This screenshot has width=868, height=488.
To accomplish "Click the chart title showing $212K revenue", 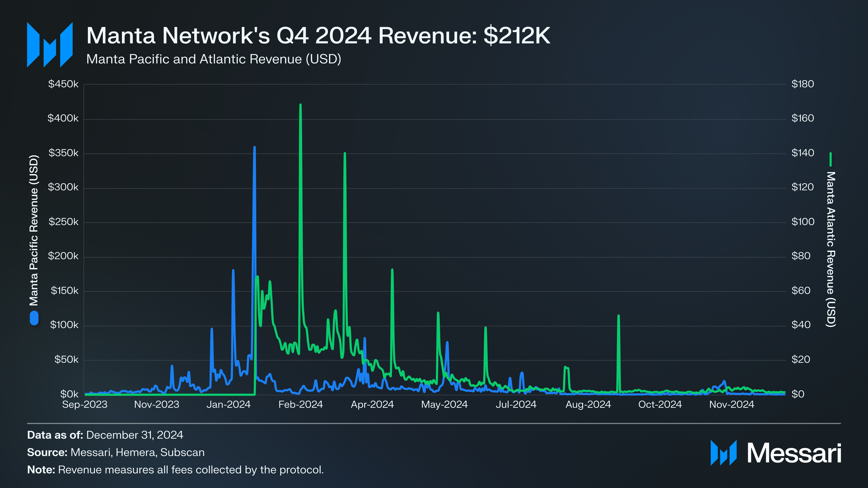I will tap(318, 36).
